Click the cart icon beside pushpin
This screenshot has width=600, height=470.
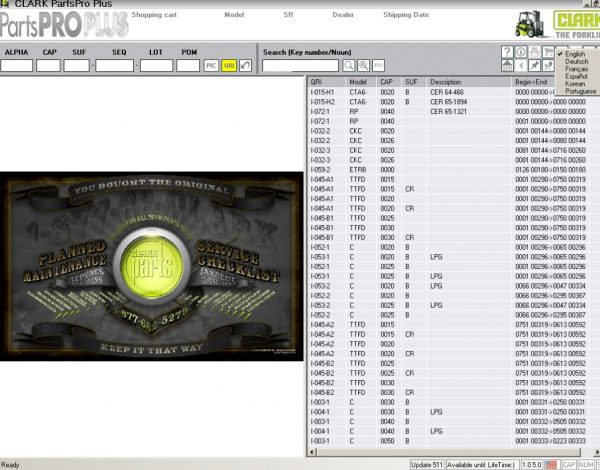point(548,65)
